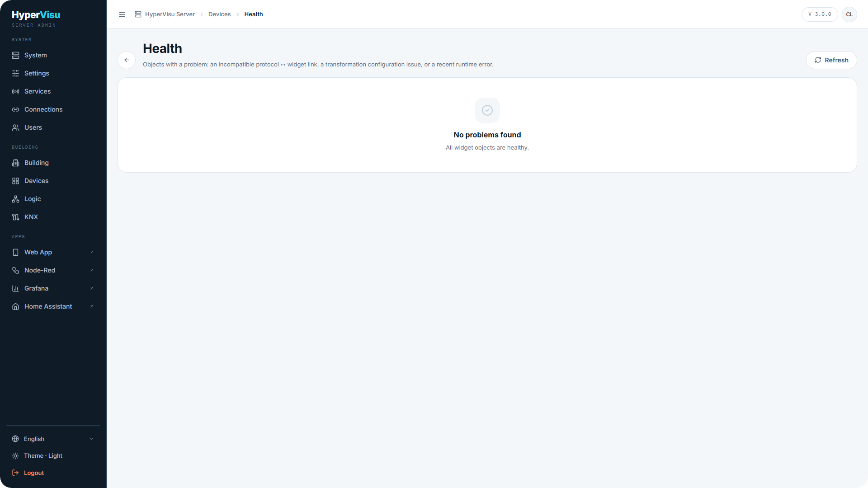Expand the English language dropdown

[53, 439]
